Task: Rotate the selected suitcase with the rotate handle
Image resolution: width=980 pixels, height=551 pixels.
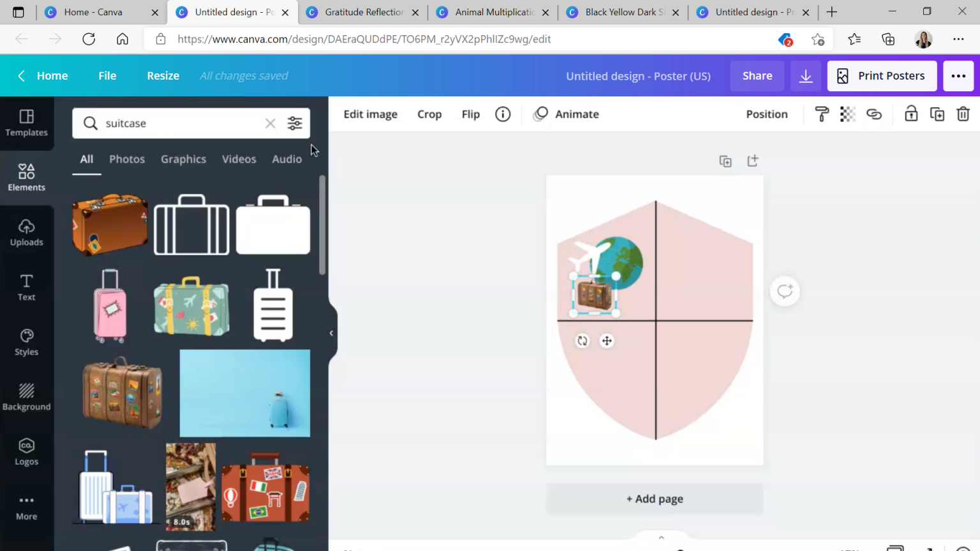Action: pyautogui.click(x=582, y=341)
